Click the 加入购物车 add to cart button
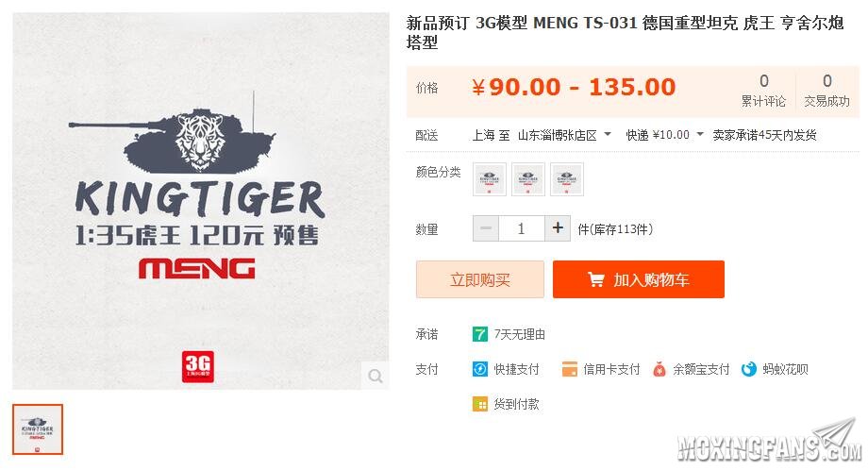The width and height of the screenshot is (868, 470). click(639, 279)
